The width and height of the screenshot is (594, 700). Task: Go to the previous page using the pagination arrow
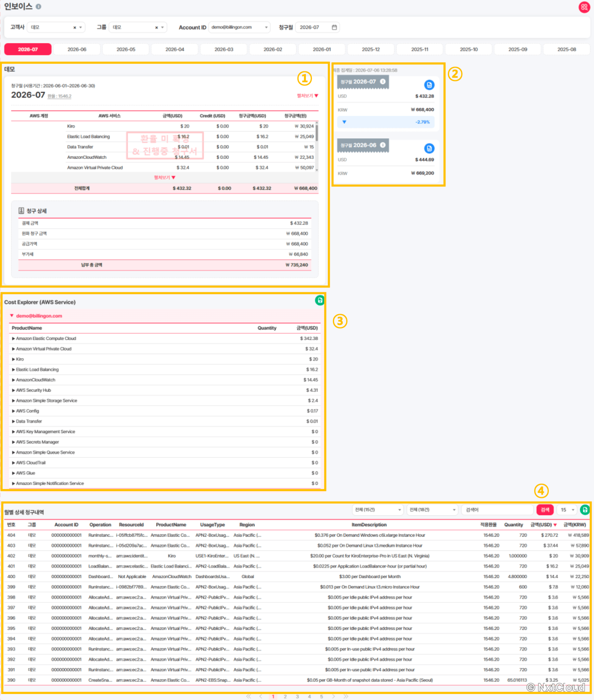(x=261, y=696)
